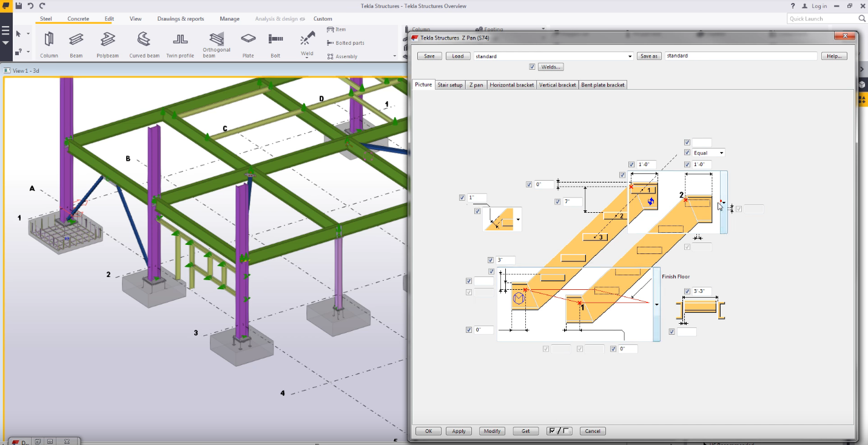The image size is (868, 445).
Task: Switch to the Stair setup tab
Action: tap(449, 85)
